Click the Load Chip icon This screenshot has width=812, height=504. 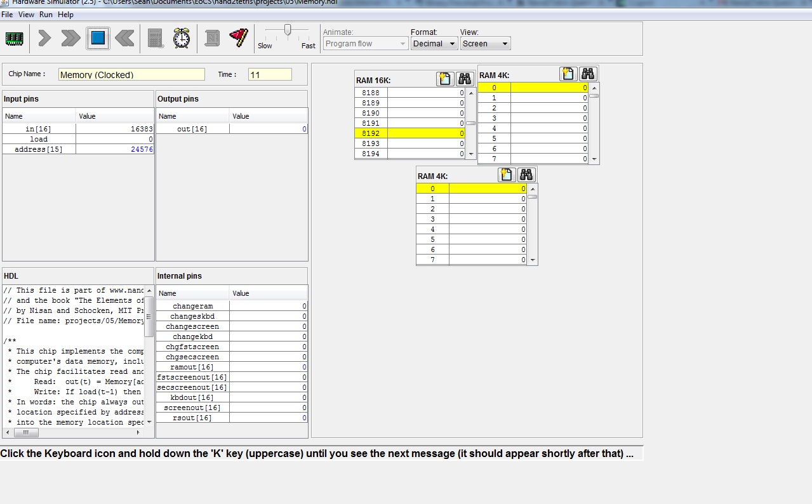pyautogui.click(x=14, y=39)
